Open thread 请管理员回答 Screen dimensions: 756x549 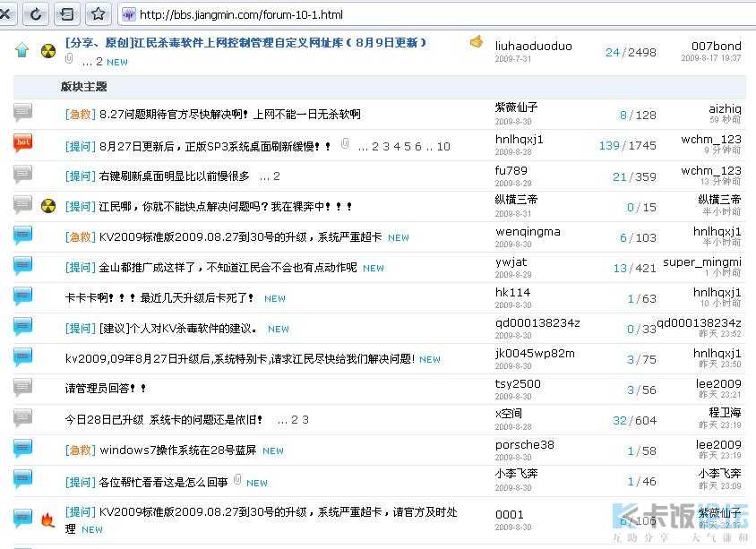[106, 389]
